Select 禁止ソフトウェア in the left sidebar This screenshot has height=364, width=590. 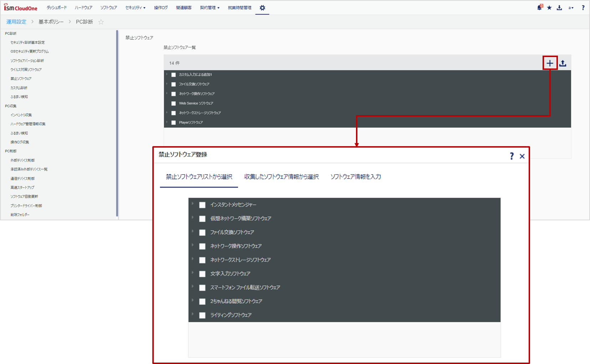pos(21,78)
